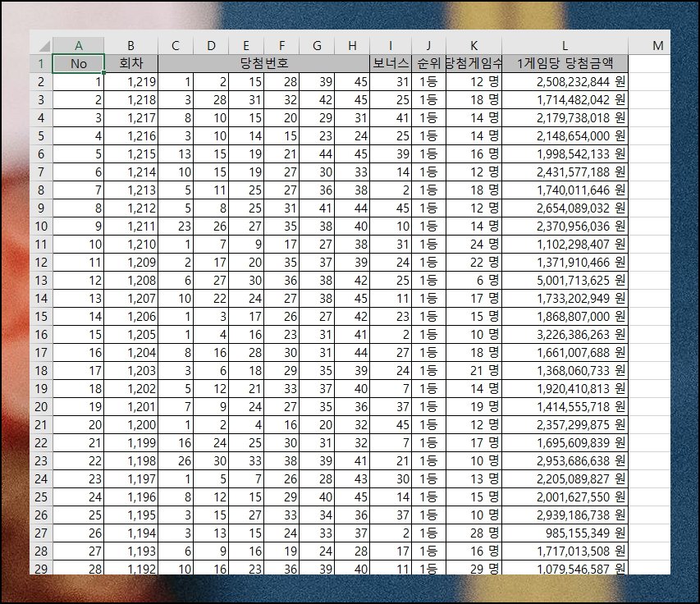Click prize amount 2,357,299,875 원
Screen dimensions: 700x604
pyautogui.click(x=565, y=424)
